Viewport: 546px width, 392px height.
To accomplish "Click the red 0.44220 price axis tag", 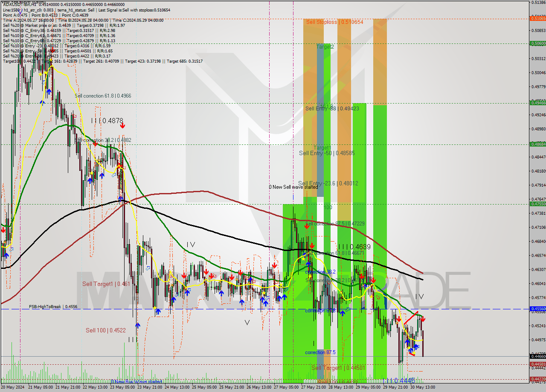I will point(537,379).
